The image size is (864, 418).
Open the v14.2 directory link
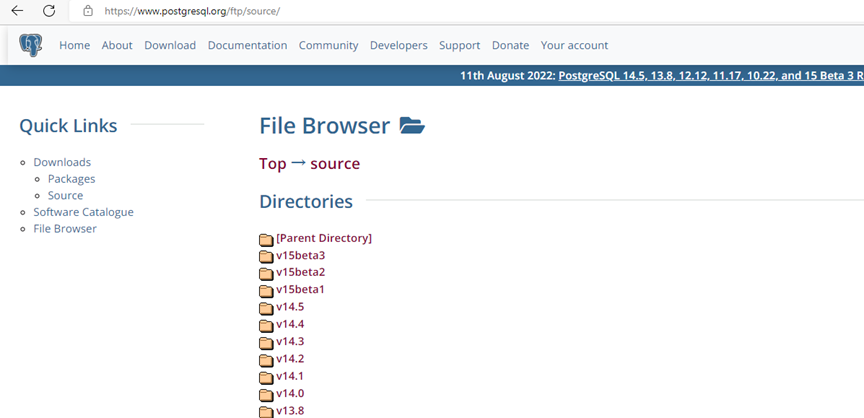tap(290, 359)
